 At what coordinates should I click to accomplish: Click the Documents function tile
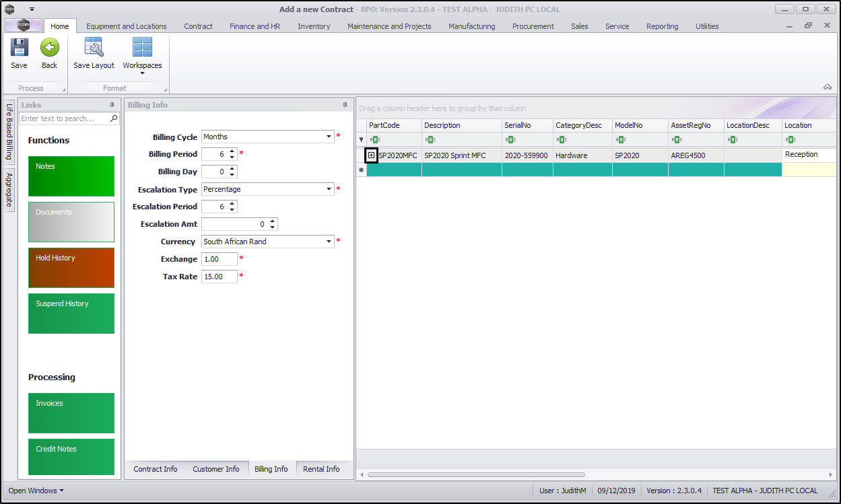pos(71,222)
